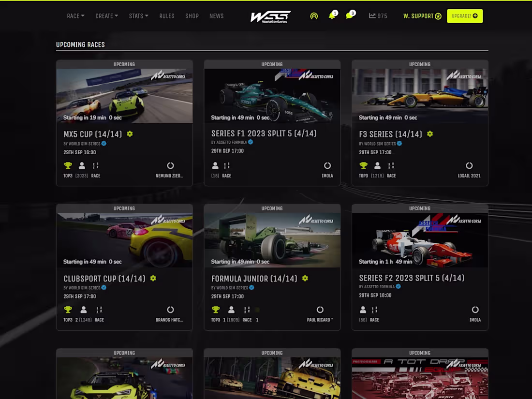
Task: Click the driver icon on Series F2 card
Action: point(363,310)
